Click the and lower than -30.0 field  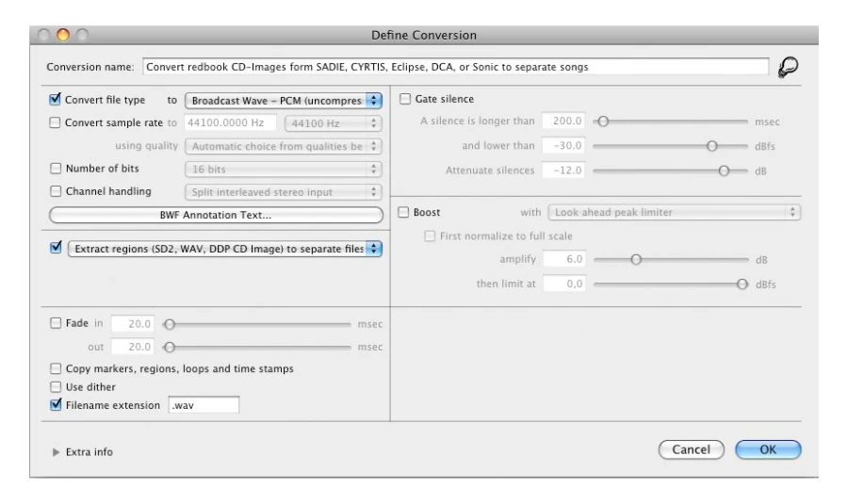point(563,145)
